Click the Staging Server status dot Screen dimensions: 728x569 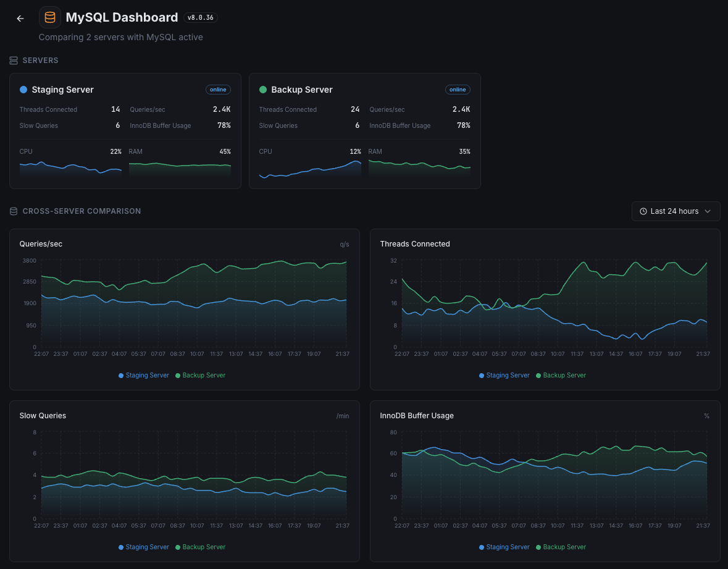(23, 90)
